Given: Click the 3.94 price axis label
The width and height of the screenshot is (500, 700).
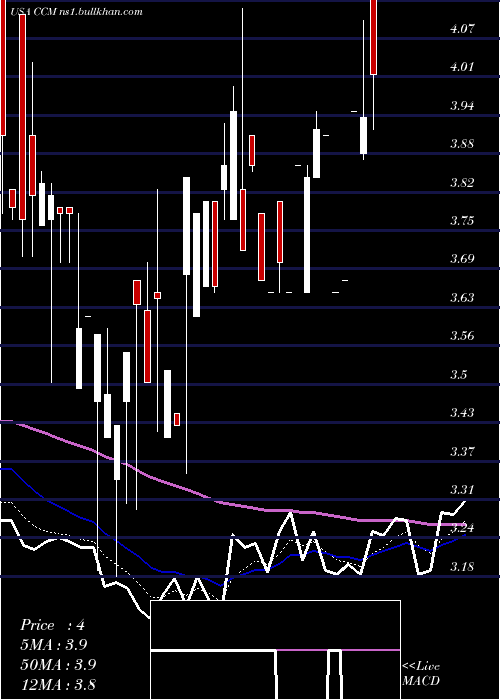Looking at the screenshot, I should (x=462, y=106).
